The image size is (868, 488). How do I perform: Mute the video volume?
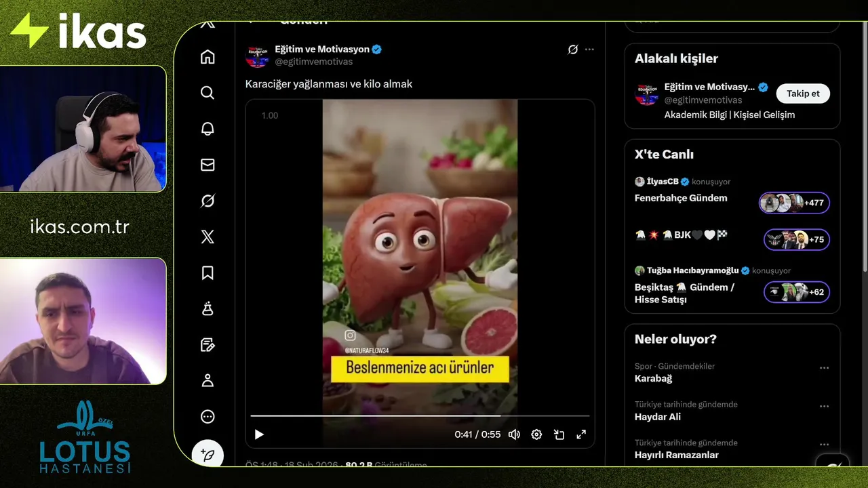click(514, 434)
